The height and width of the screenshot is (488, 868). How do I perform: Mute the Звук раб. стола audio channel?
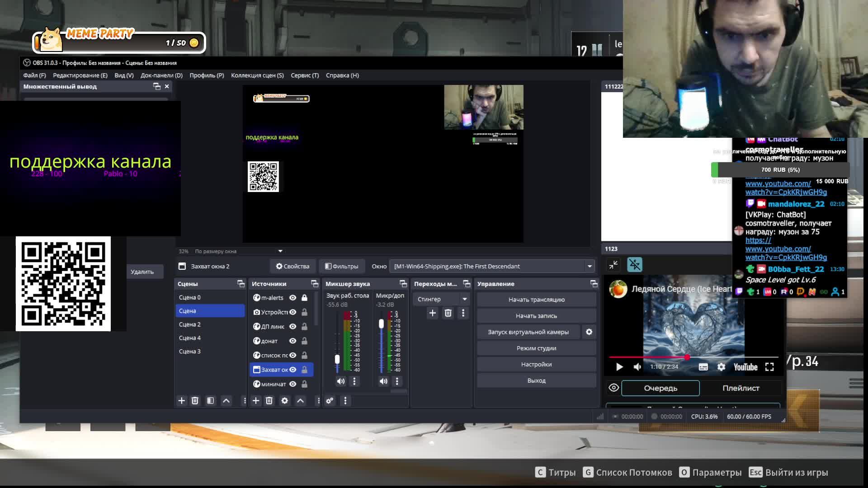click(x=341, y=381)
